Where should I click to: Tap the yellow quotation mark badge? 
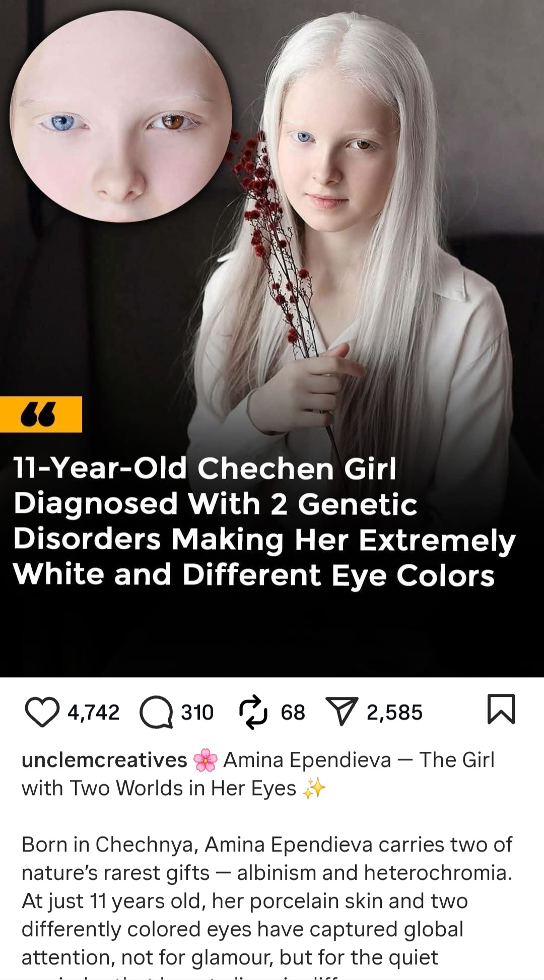[41, 414]
